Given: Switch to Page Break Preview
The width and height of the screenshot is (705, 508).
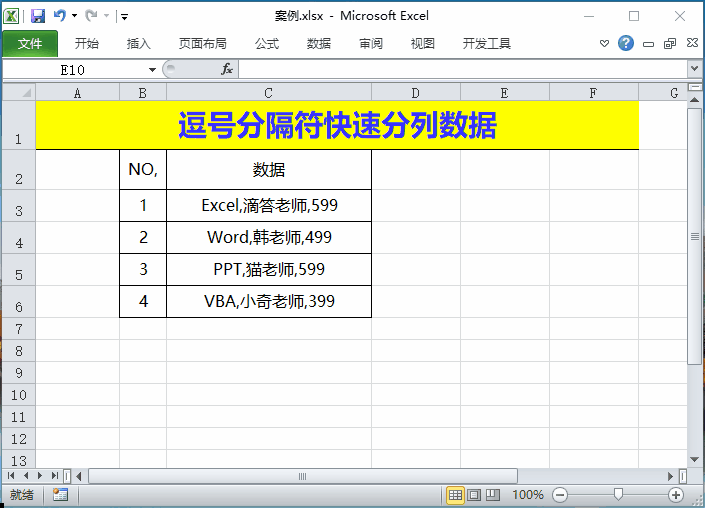Looking at the screenshot, I should coord(494,495).
